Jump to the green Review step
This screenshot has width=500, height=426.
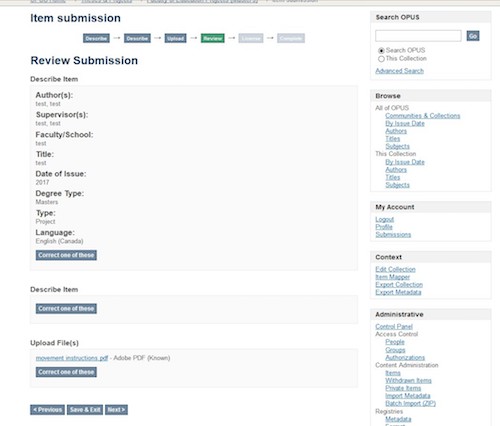(213, 38)
